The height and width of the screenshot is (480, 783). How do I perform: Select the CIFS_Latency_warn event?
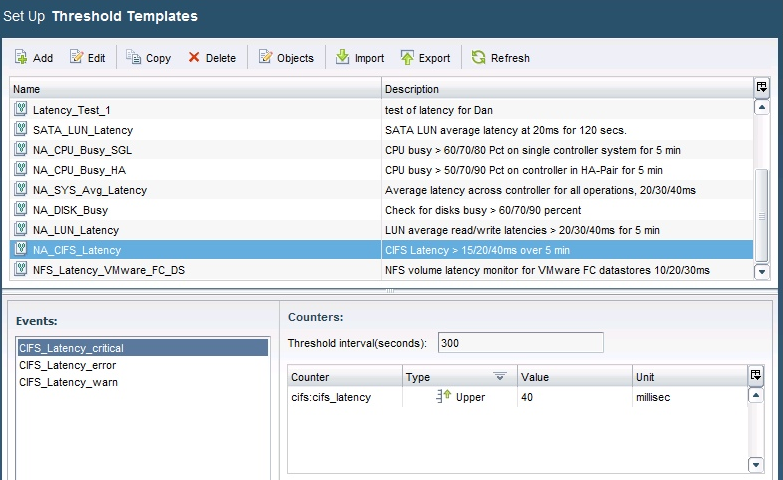pos(66,382)
